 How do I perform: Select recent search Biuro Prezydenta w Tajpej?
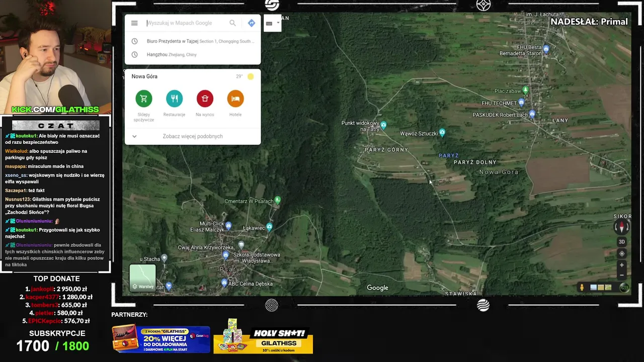point(193,41)
